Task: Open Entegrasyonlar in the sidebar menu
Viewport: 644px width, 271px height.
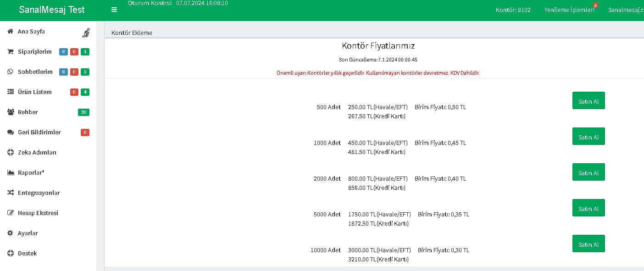Action: (x=39, y=193)
